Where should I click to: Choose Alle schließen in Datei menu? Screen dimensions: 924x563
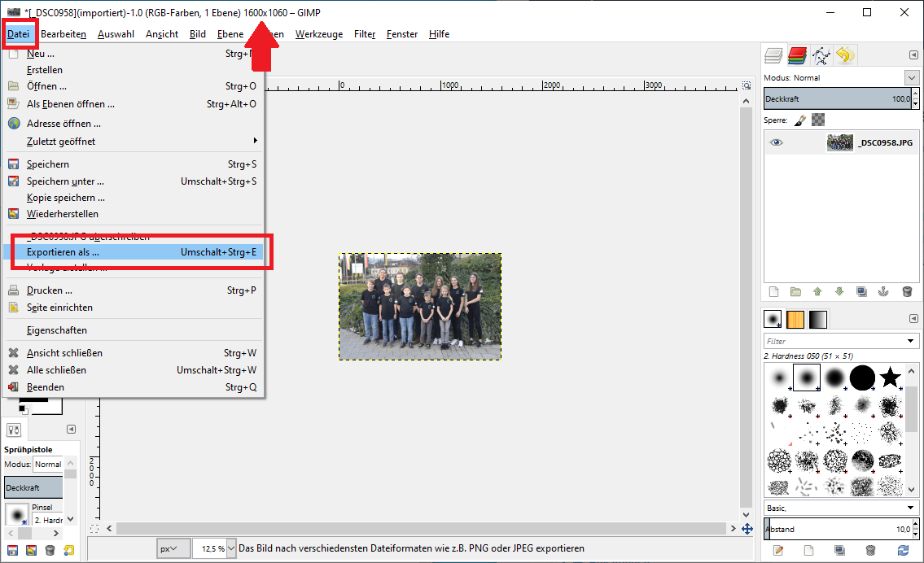(134, 370)
